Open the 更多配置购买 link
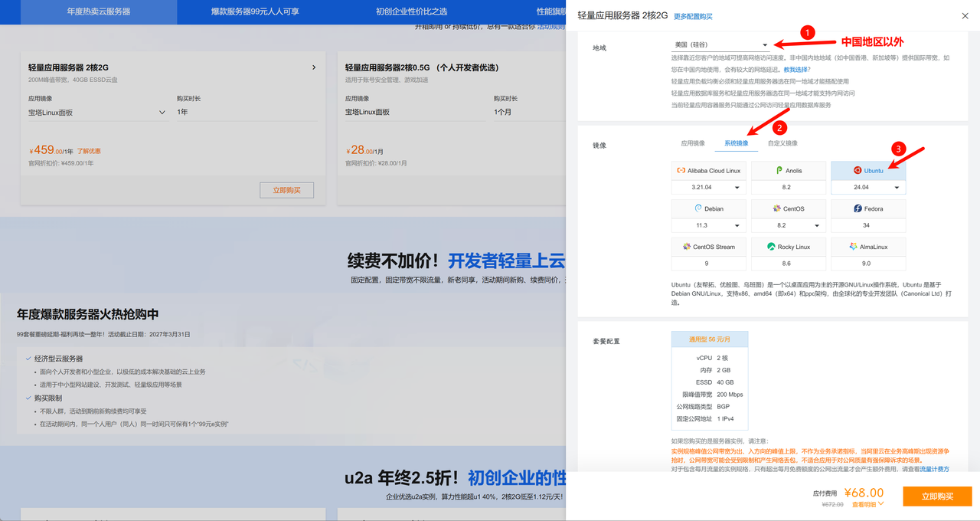Screen dimensions: 980x521 click(x=693, y=16)
